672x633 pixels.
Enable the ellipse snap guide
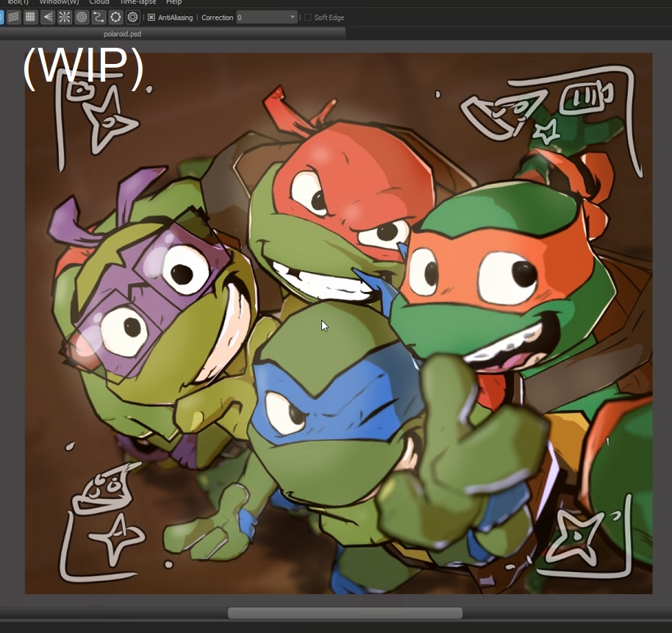coord(115,17)
